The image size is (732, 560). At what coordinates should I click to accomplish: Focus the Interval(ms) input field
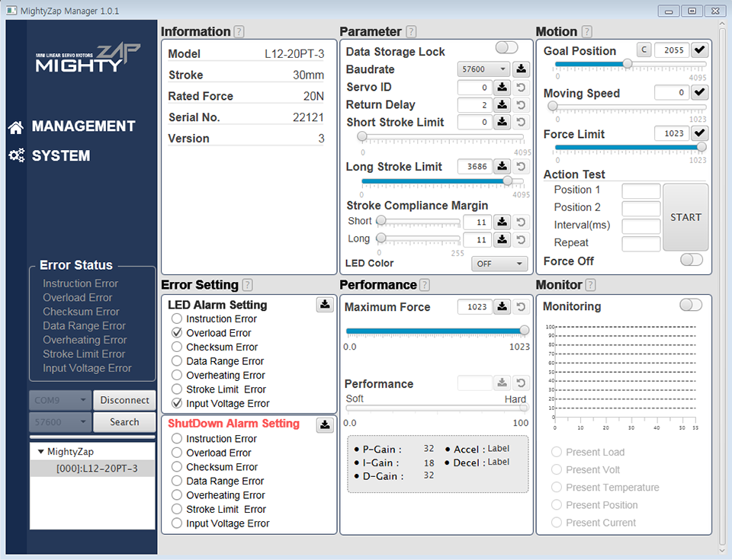point(641,226)
